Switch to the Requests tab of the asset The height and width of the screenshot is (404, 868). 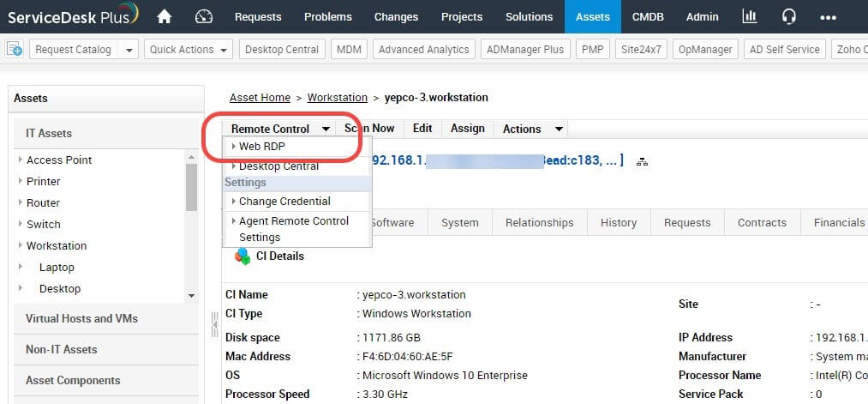tap(687, 222)
